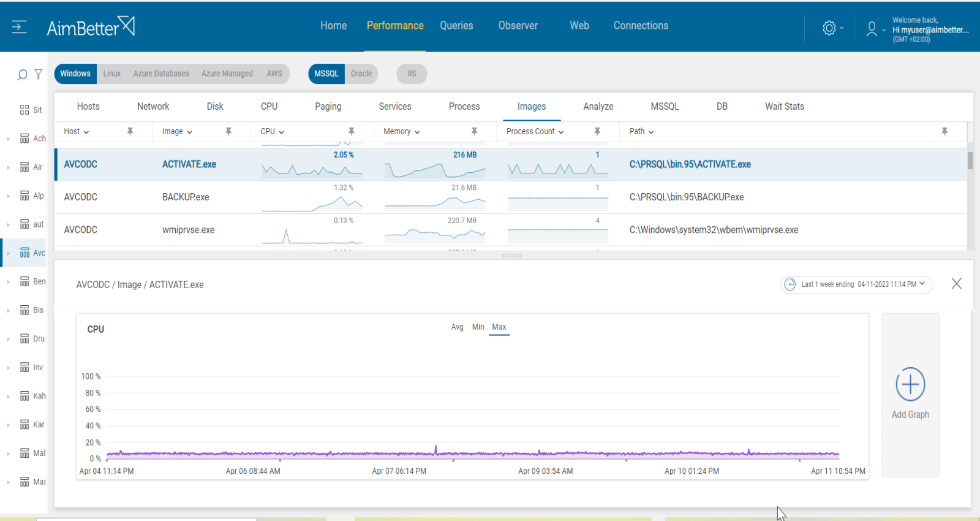Show Min values in CPU graph

(x=478, y=327)
